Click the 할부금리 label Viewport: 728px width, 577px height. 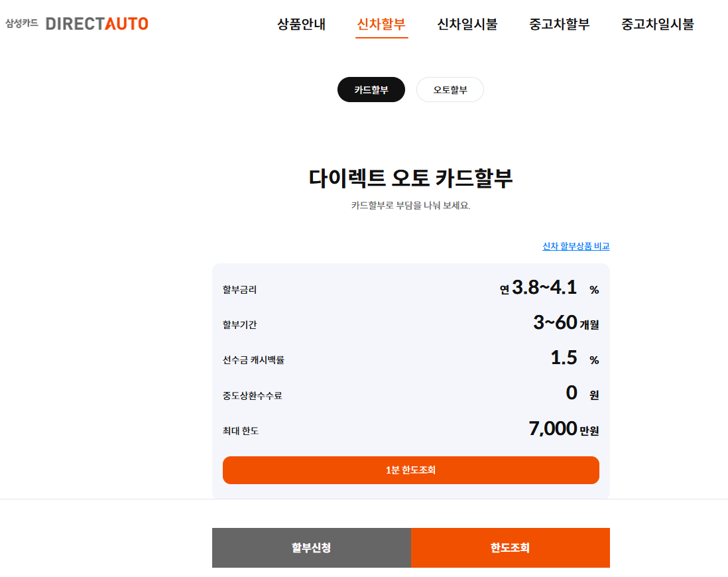coord(239,289)
